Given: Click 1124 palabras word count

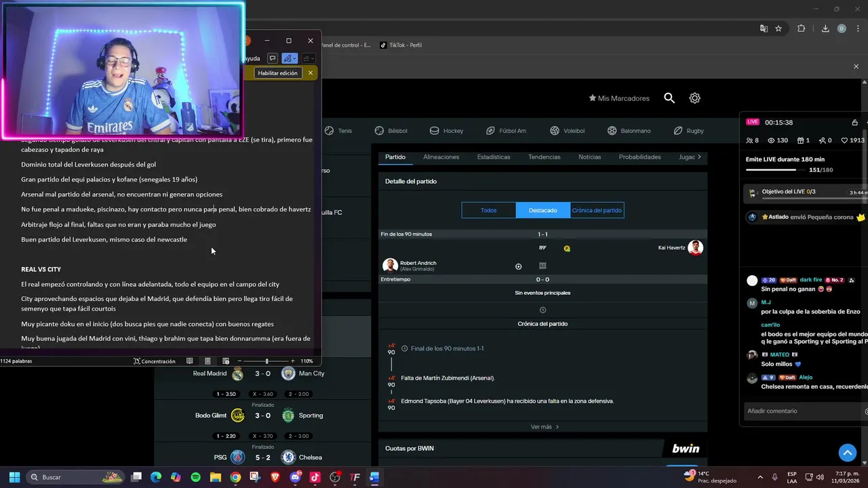Looking at the screenshot, I should (16, 361).
